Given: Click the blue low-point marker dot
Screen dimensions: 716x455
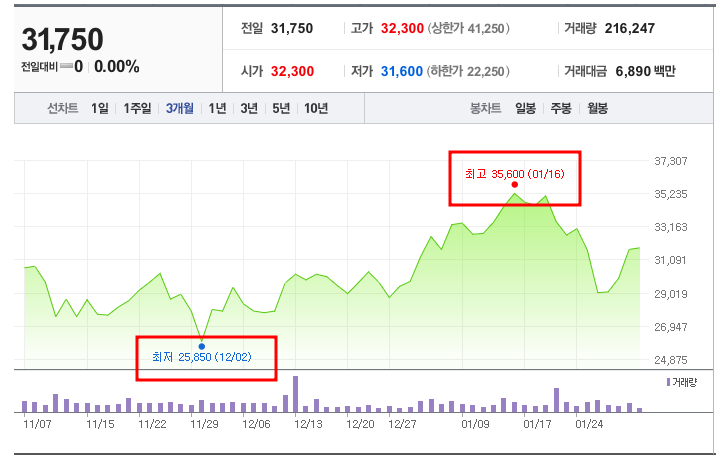Looking at the screenshot, I should (x=202, y=346).
